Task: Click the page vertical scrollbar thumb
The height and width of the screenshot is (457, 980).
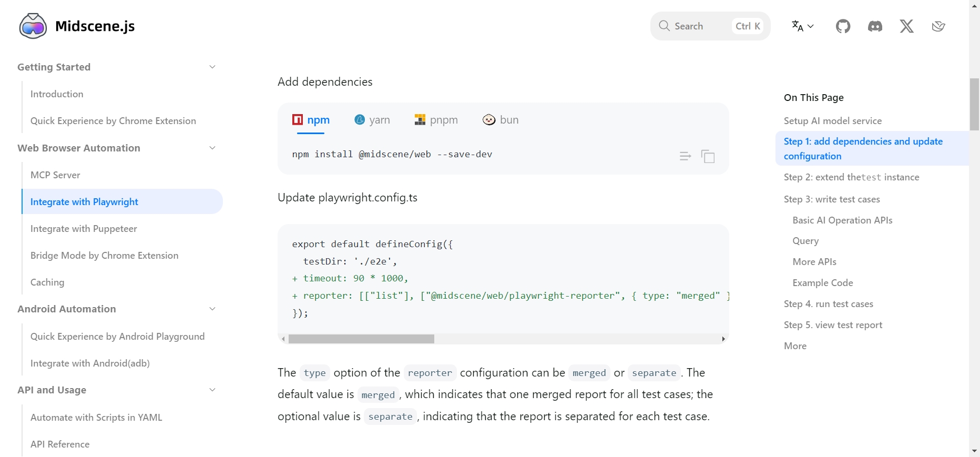Action: 974,104
